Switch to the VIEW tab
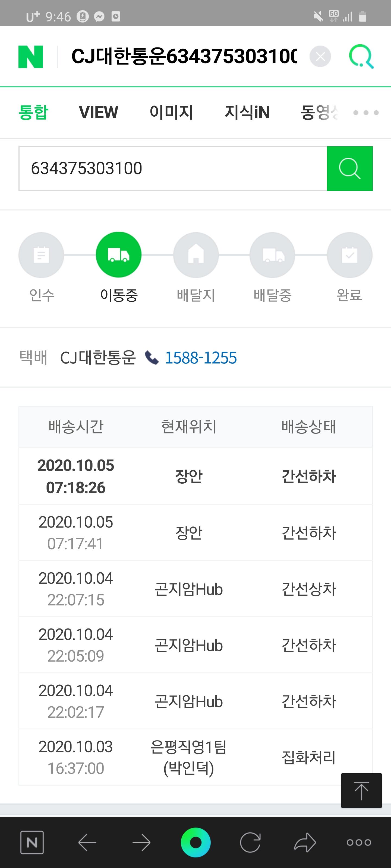This screenshot has width=391, height=868. (x=99, y=112)
